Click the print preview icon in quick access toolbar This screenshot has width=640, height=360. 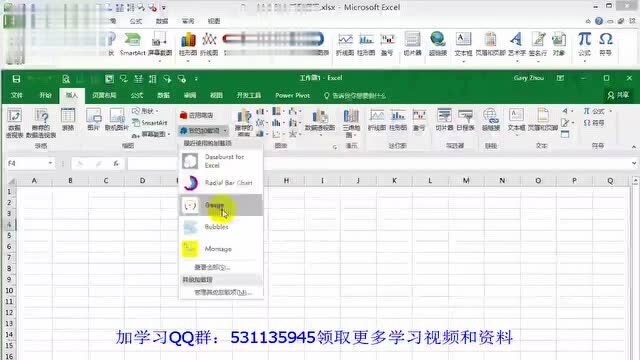(66, 79)
